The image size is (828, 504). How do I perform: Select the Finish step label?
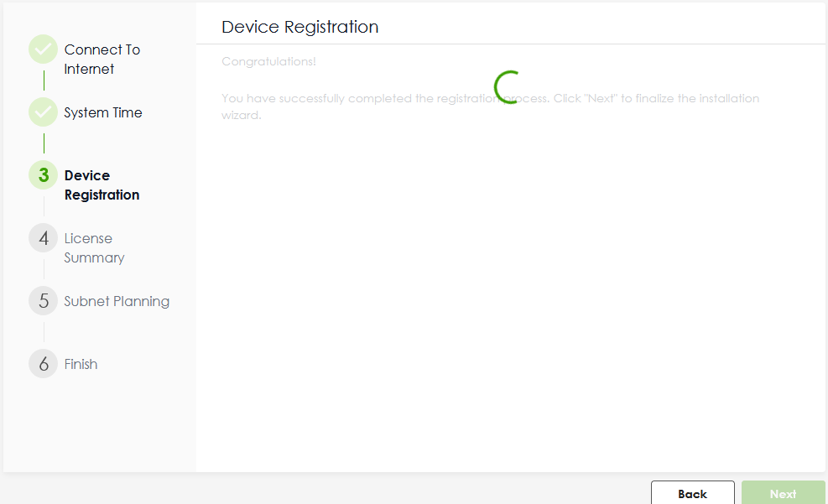[x=81, y=364]
